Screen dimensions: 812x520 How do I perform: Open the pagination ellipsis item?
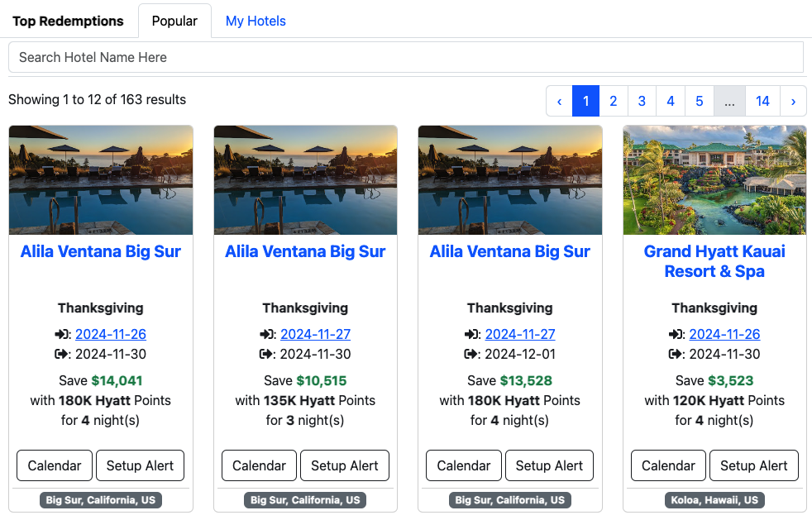(x=729, y=101)
